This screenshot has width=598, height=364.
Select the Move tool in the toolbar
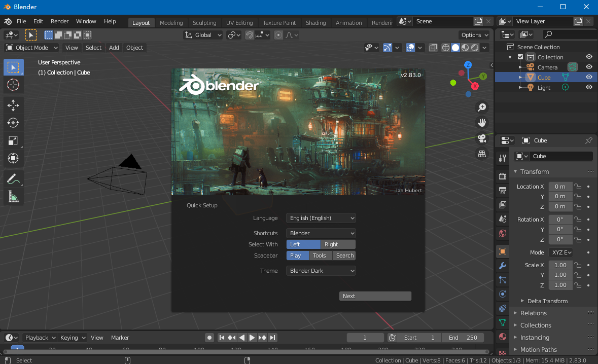pos(13,105)
